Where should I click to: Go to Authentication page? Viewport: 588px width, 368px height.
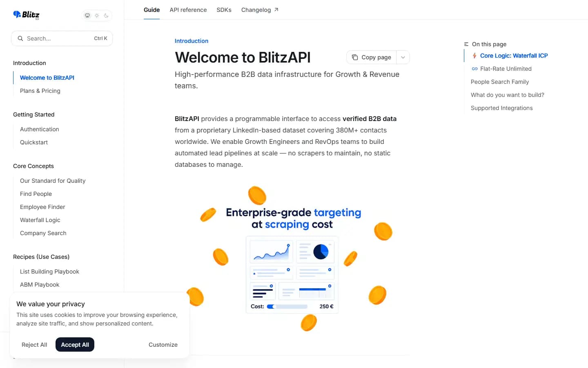(x=40, y=129)
